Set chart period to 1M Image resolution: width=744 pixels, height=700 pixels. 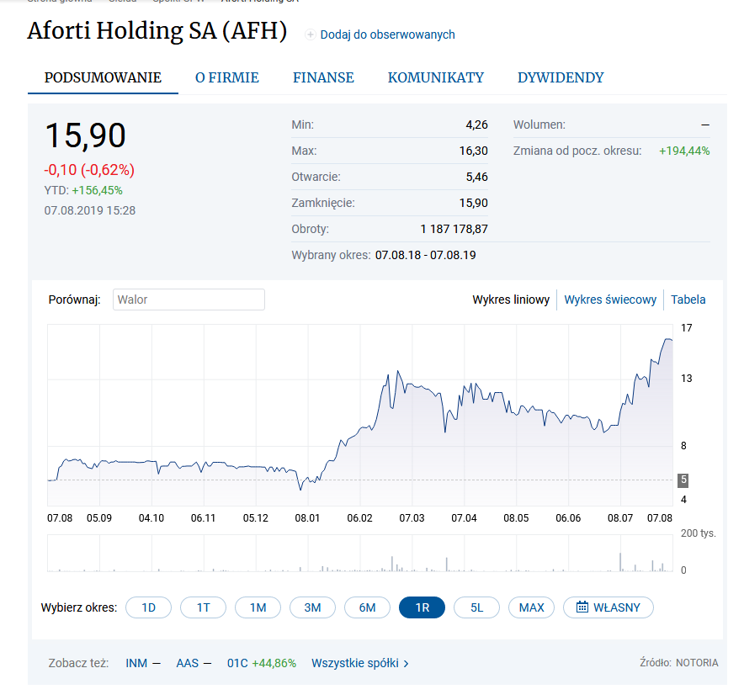click(x=258, y=607)
